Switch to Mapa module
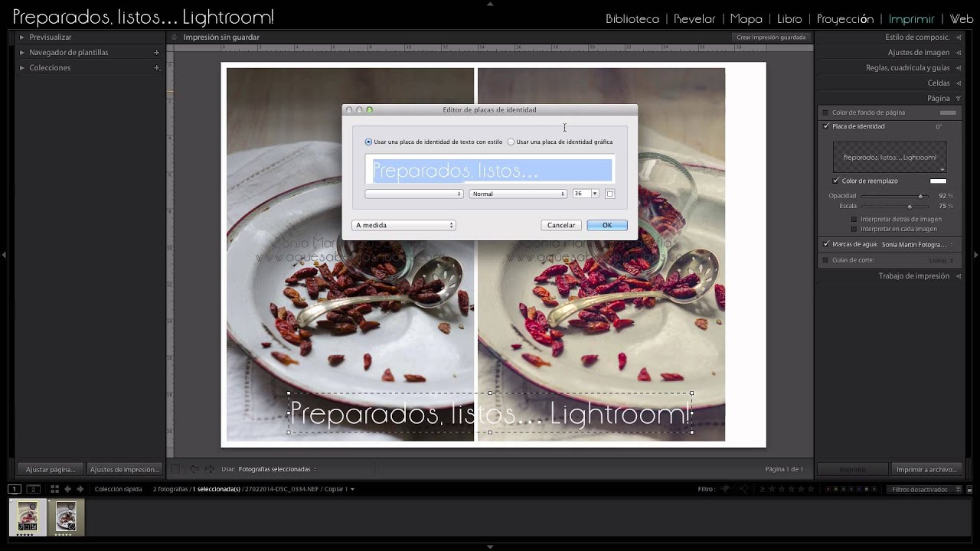980x551 pixels. pos(746,19)
